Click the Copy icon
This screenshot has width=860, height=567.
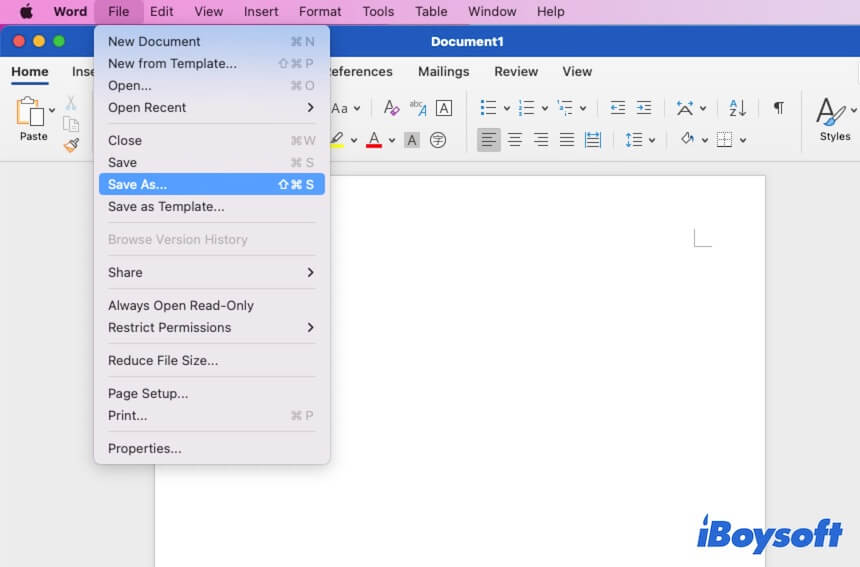tap(71, 124)
